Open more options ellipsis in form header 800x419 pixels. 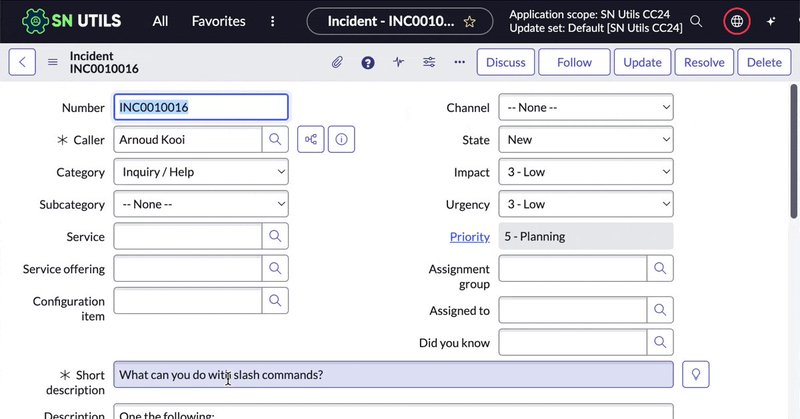(x=460, y=62)
